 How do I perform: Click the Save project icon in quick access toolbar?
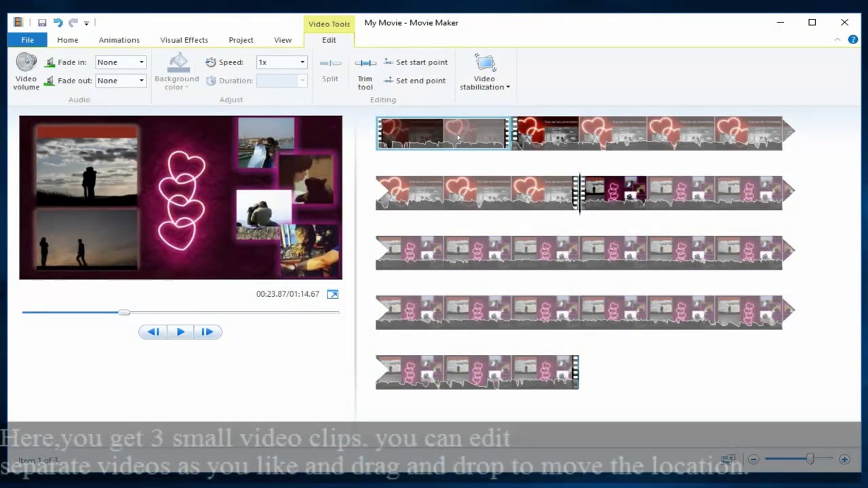[42, 22]
